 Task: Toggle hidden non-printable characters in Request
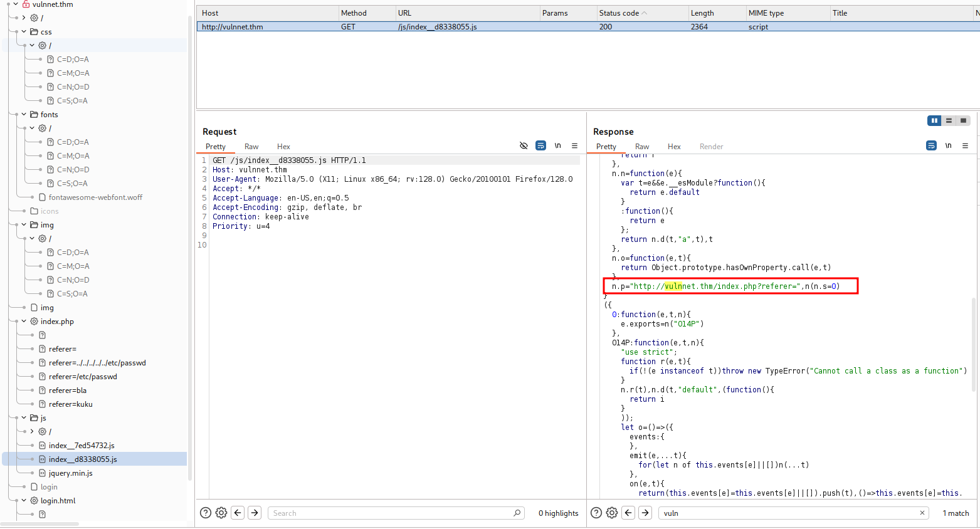524,145
